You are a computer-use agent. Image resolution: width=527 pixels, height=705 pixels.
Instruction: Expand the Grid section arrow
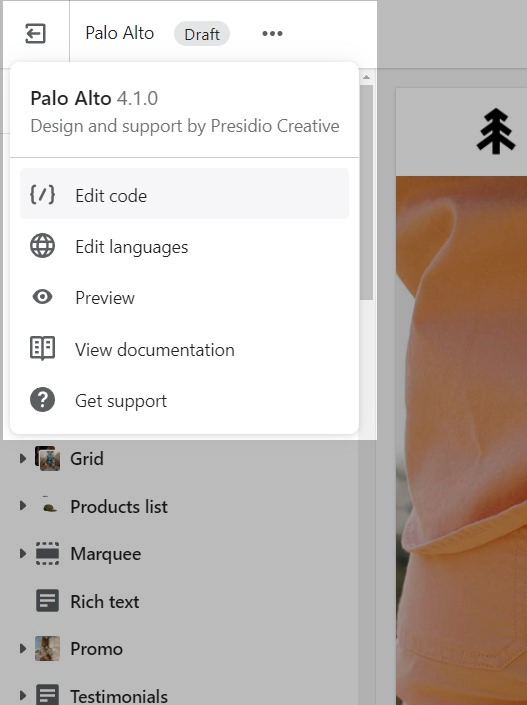point(22,459)
